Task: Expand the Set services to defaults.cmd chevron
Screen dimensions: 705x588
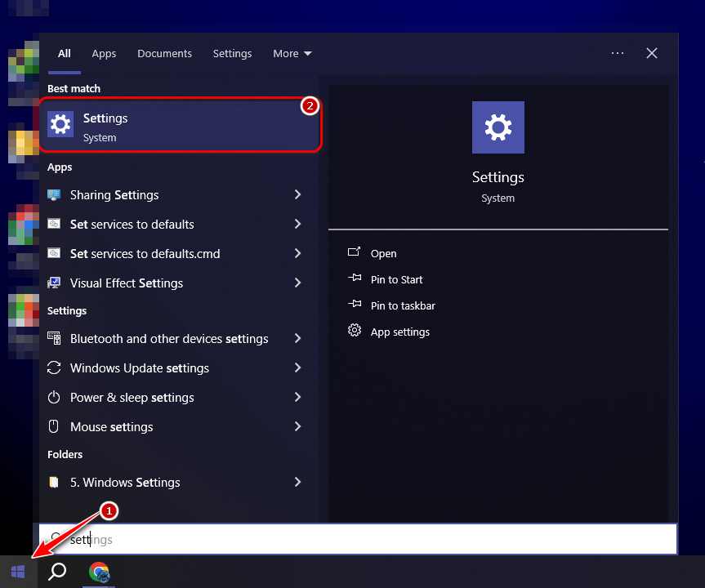Action: click(297, 253)
